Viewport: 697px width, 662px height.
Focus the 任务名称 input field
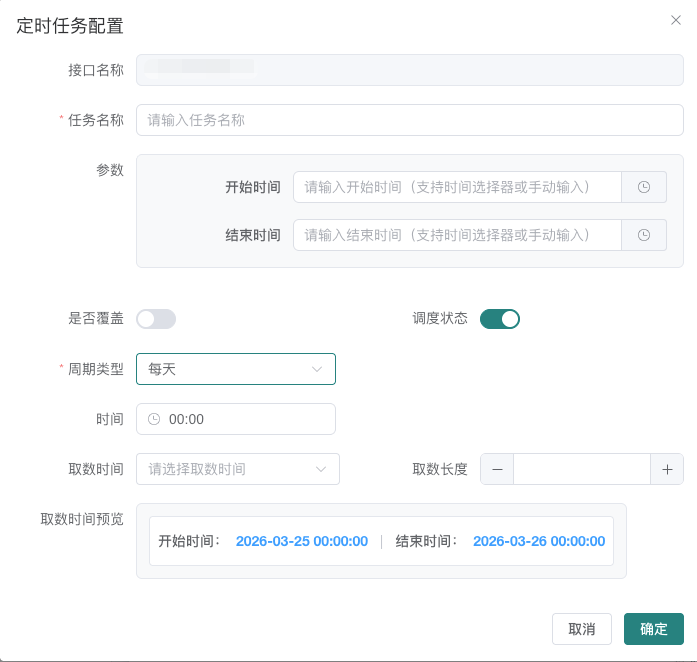point(409,120)
